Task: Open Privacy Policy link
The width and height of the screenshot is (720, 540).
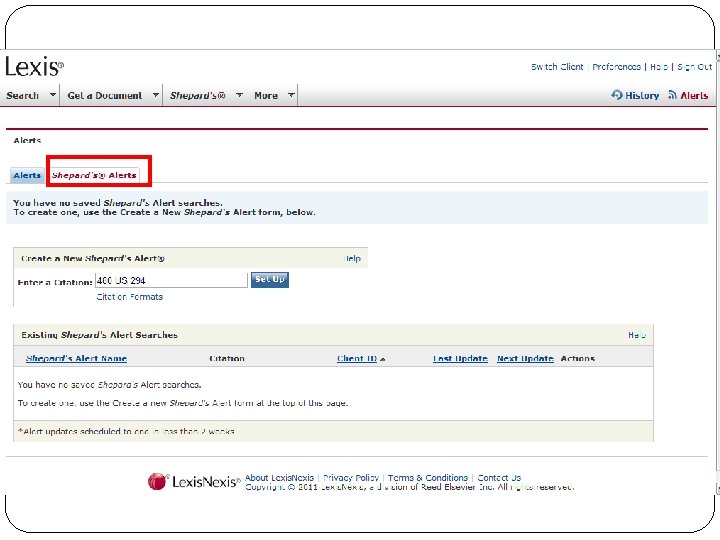Action: 351,478
